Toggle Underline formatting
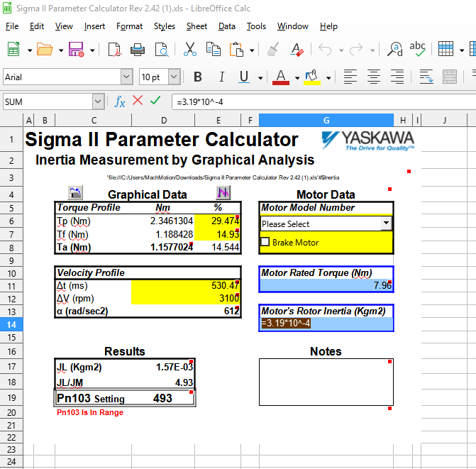476x469 pixels. coord(244,77)
